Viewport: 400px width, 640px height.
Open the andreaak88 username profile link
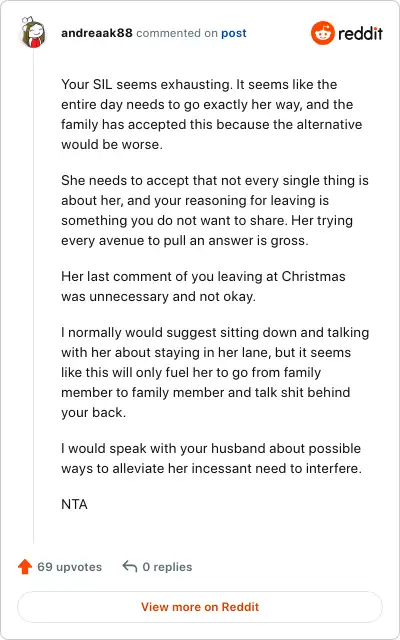pos(97,33)
